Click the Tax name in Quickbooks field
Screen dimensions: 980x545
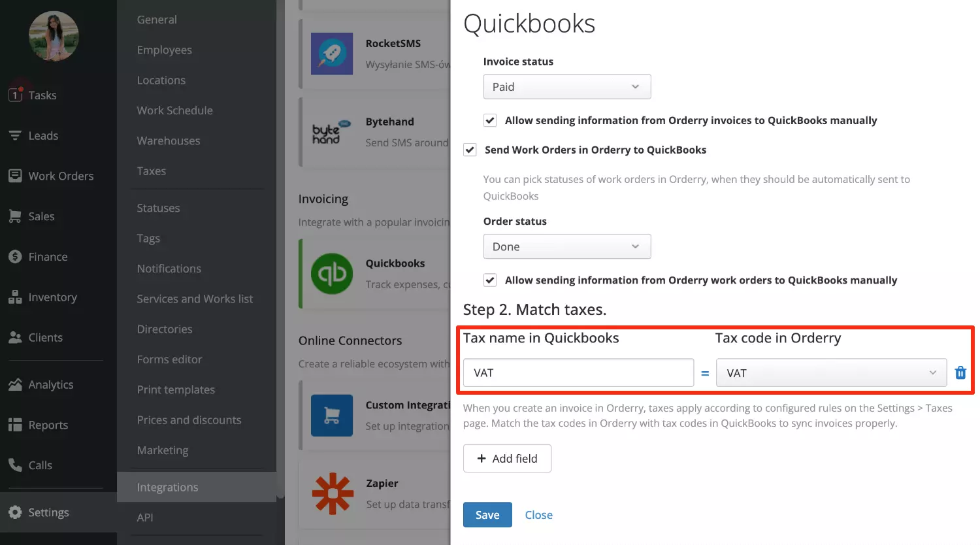point(578,372)
